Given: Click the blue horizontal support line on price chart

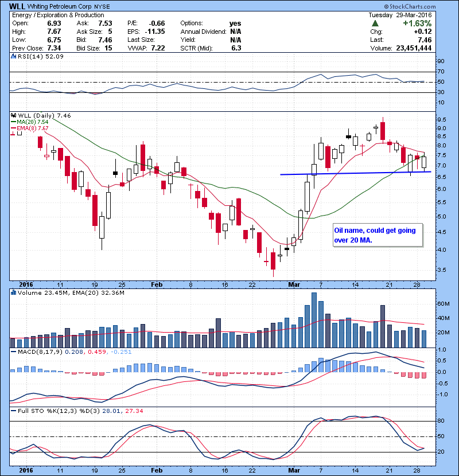Looking at the screenshot, I should [355, 173].
